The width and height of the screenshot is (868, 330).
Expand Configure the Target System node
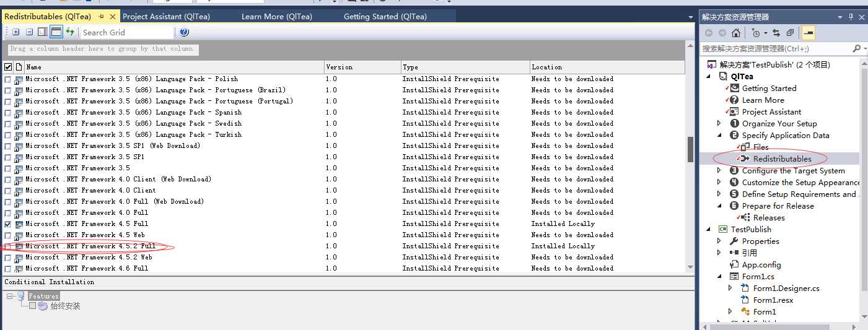719,170
